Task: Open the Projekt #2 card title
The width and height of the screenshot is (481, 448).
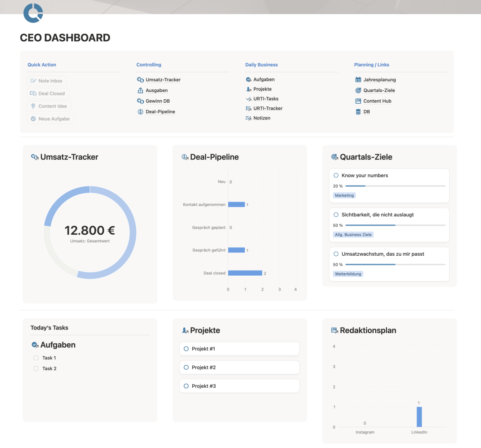Action: pyautogui.click(x=204, y=367)
